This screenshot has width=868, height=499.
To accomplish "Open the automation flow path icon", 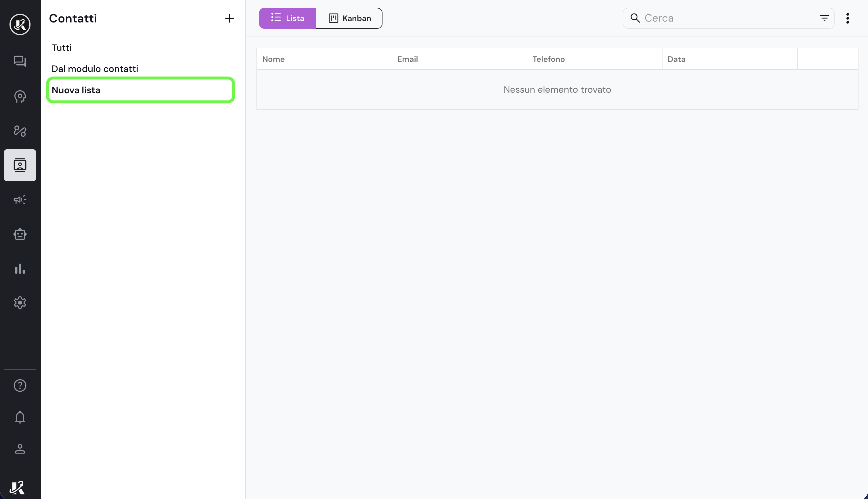I will (20, 131).
